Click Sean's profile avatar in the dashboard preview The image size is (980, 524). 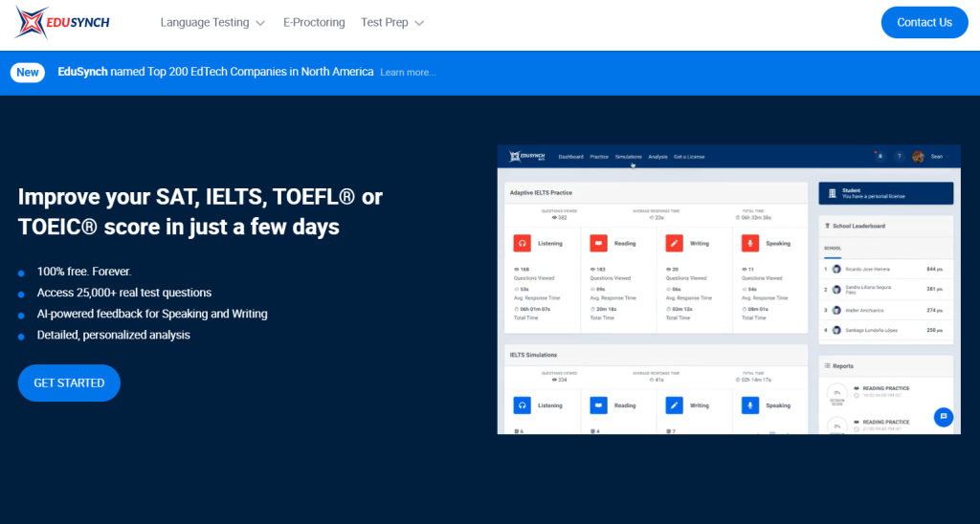(918, 157)
